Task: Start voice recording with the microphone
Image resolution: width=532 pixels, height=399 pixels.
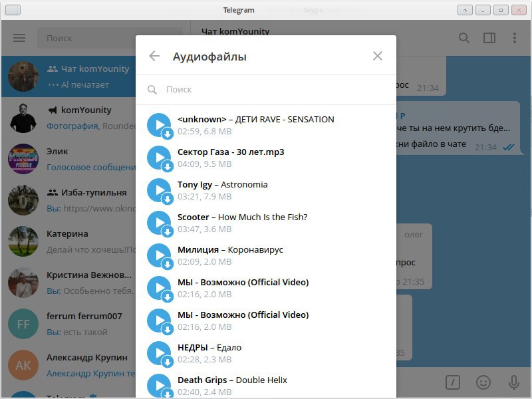Action: pyautogui.click(x=514, y=382)
